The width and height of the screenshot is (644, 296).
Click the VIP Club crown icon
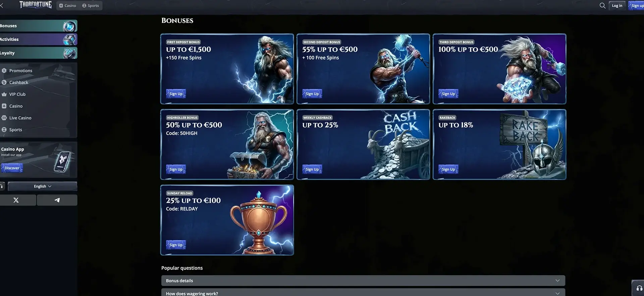coord(4,94)
